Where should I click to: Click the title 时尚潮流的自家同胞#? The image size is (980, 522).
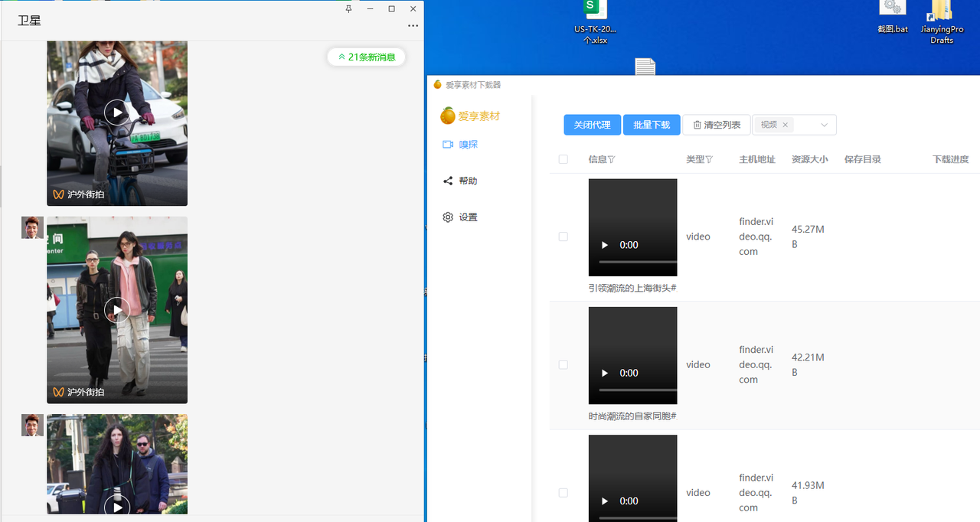pyautogui.click(x=632, y=416)
